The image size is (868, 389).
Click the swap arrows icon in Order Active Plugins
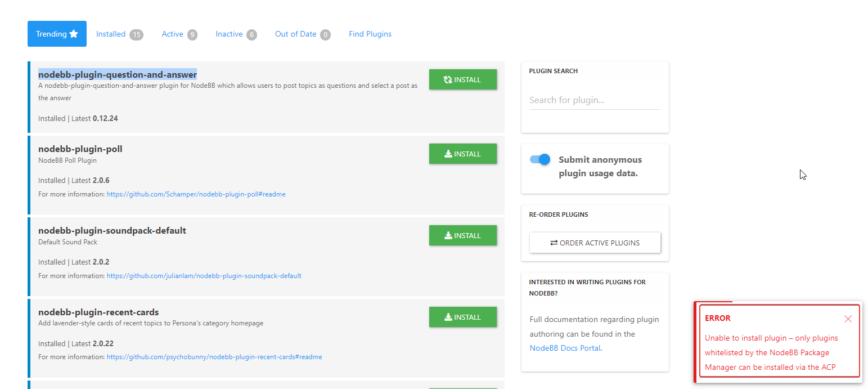click(554, 243)
